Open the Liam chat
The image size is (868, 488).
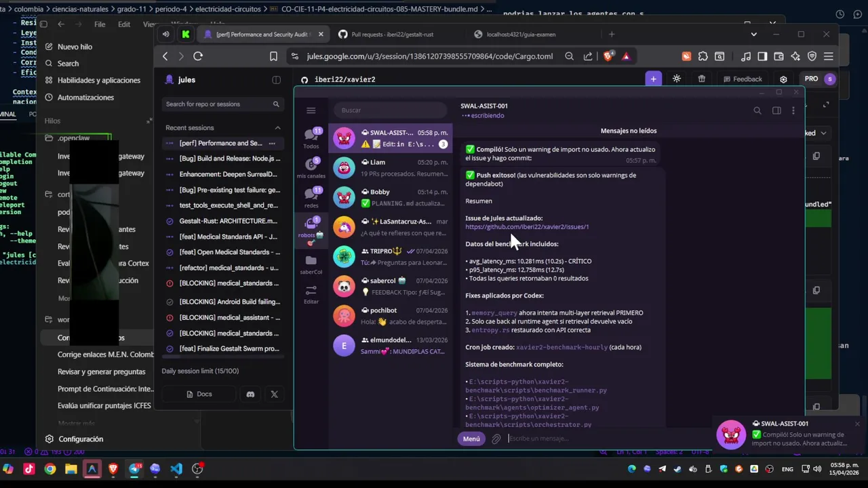click(x=391, y=167)
